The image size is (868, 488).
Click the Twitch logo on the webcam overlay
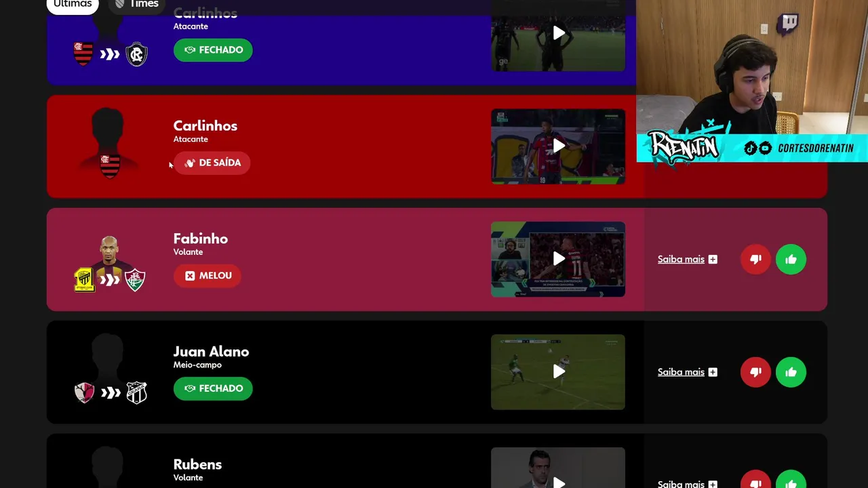click(789, 23)
